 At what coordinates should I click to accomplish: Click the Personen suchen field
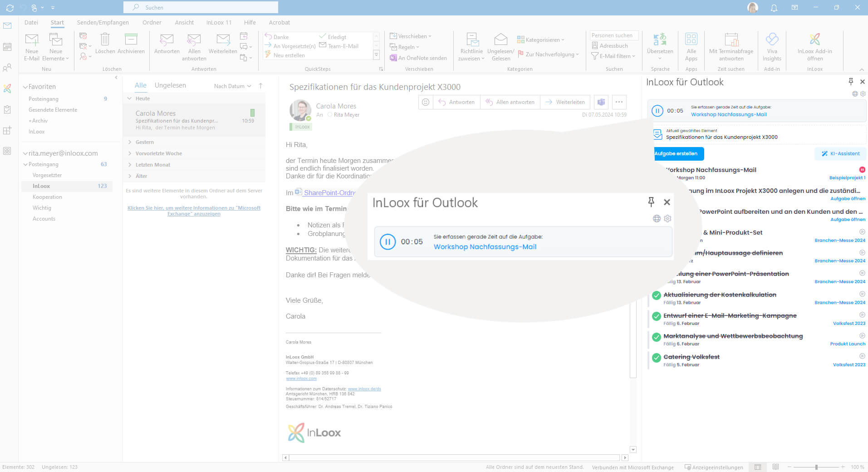pyautogui.click(x=614, y=35)
